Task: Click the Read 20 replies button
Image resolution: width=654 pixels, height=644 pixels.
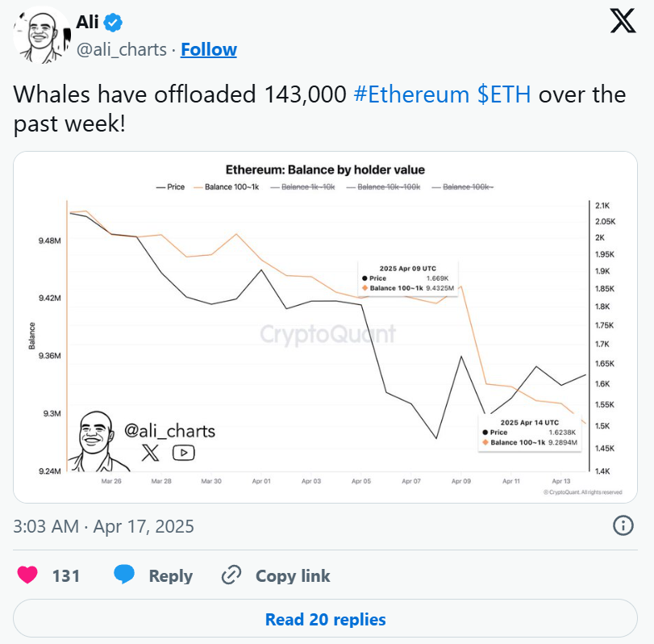Action: coord(325,618)
